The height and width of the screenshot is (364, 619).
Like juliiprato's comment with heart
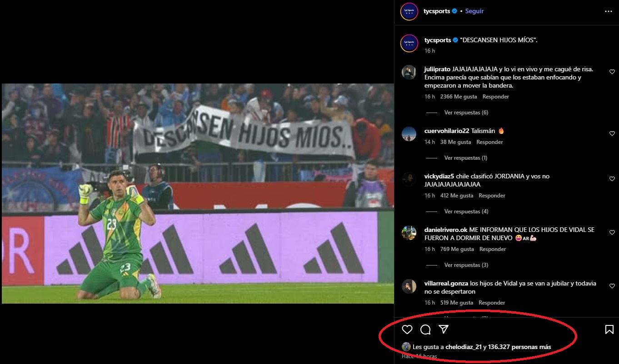click(x=612, y=72)
